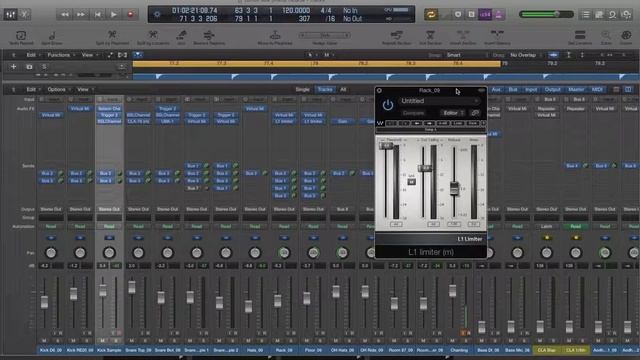
Task: Select the Chanting channel strip name
Action: point(459,350)
